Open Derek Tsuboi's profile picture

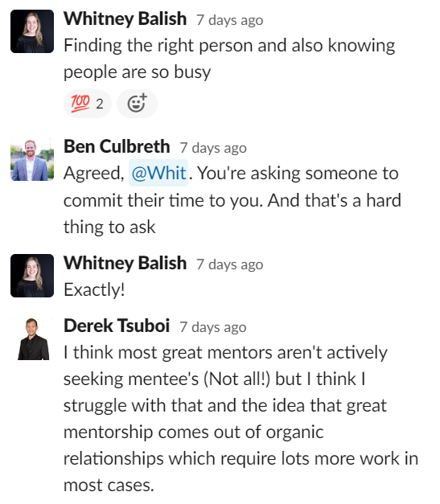[x=32, y=338]
